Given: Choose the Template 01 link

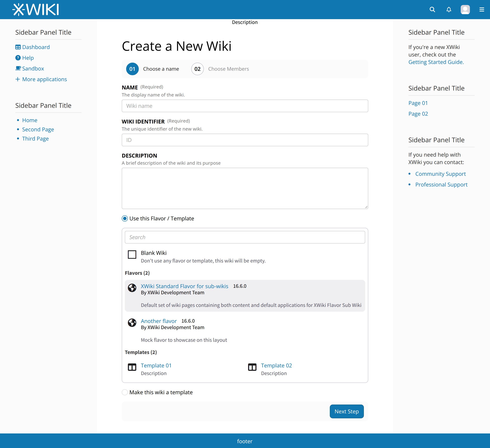Looking at the screenshot, I should coord(156,365).
